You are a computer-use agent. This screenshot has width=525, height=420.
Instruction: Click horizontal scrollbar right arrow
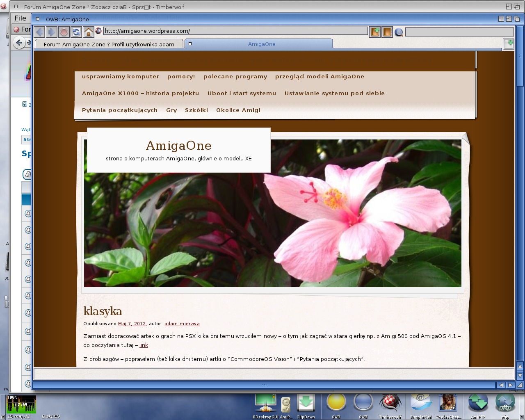point(510,385)
